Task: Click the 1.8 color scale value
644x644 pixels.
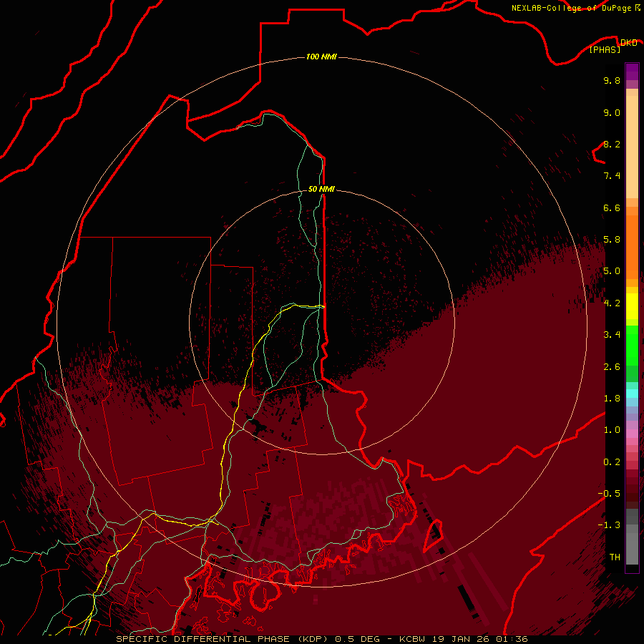Action: click(612, 399)
